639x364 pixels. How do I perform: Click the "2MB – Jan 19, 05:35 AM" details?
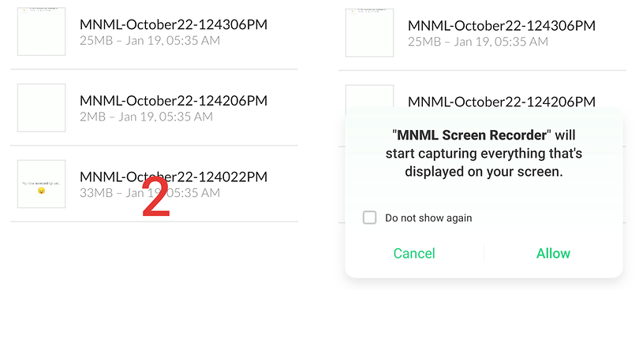146,117
